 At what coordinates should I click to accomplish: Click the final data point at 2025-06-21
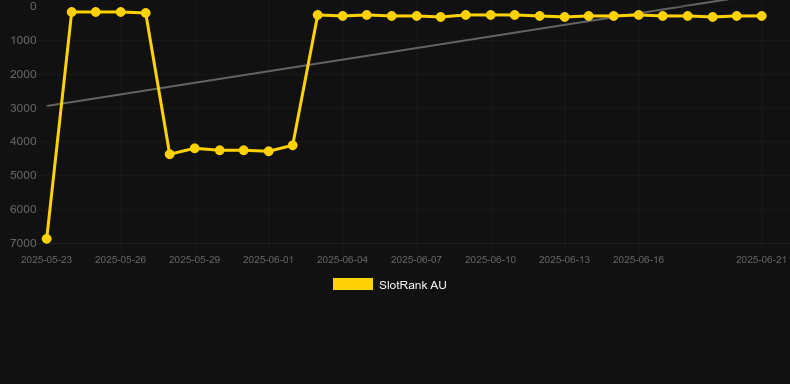(761, 16)
